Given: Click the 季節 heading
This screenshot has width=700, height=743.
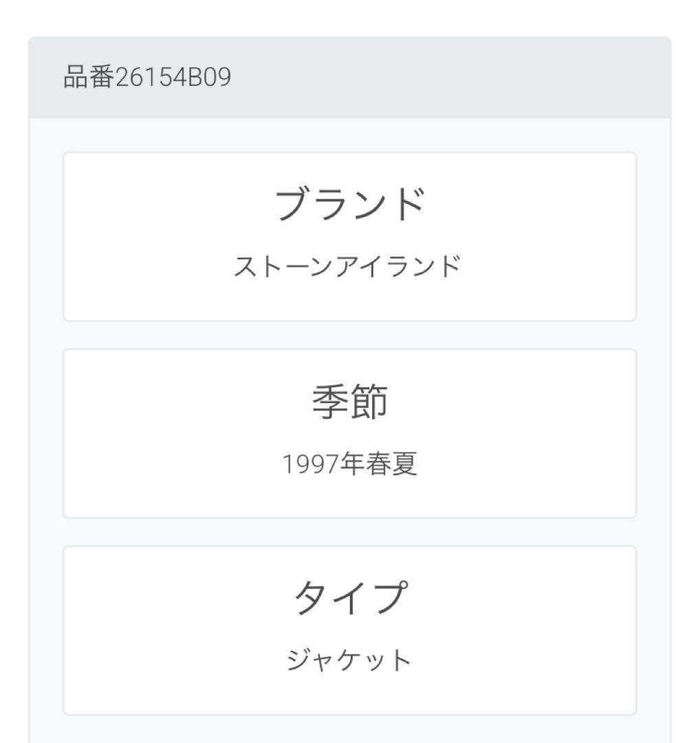Looking at the screenshot, I should pyautogui.click(x=349, y=402).
